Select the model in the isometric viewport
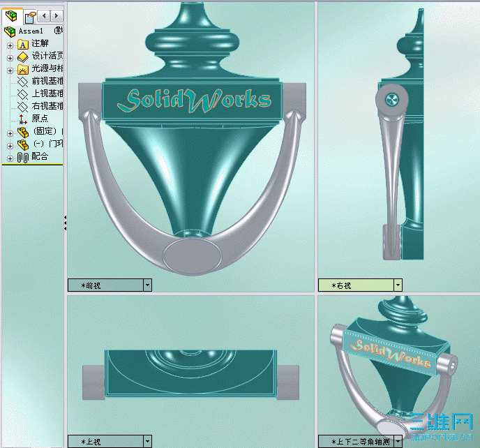 tap(395, 368)
